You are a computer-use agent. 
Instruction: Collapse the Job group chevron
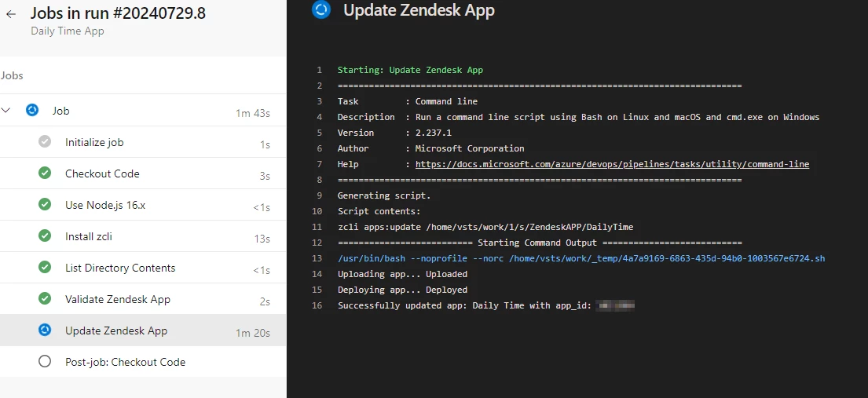[x=6, y=111]
